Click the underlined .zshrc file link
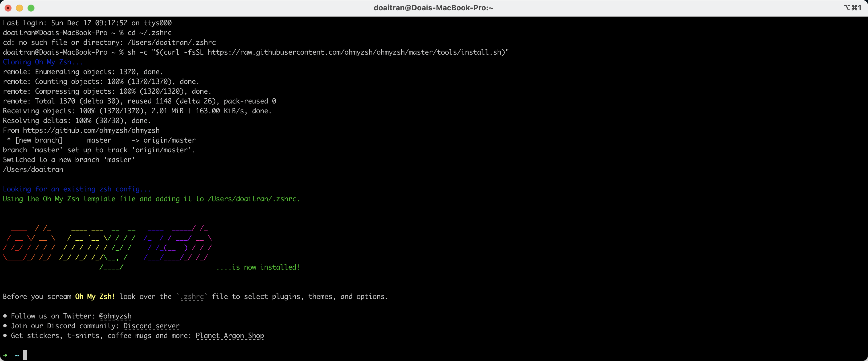The image size is (868, 361). coord(192,297)
